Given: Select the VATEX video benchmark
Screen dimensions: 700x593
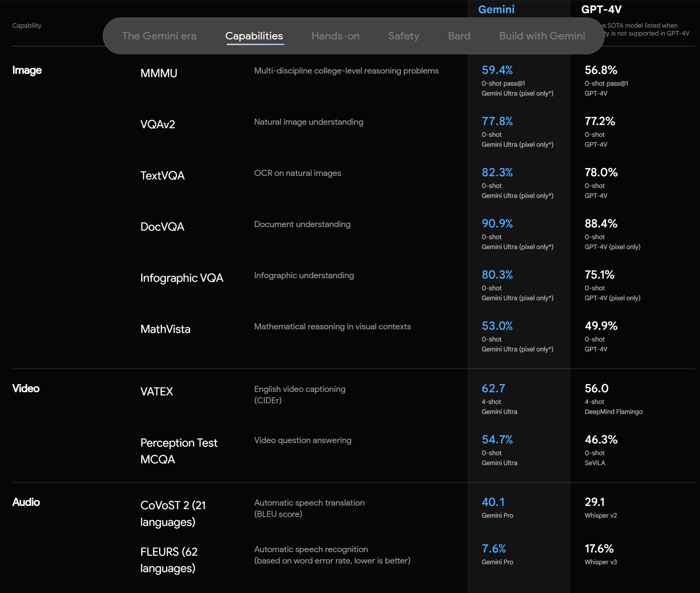Looking at the screenshot, I should pyautogui.click(x=156, y=392).
